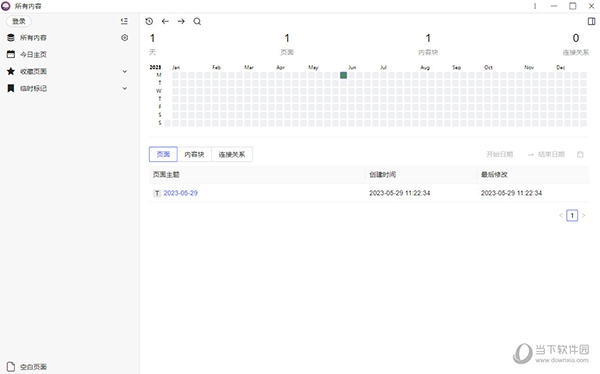Switch to the 页面 tab
Image resolution: width=600 pixels, height=374 pixels.
tap(163, 154)
